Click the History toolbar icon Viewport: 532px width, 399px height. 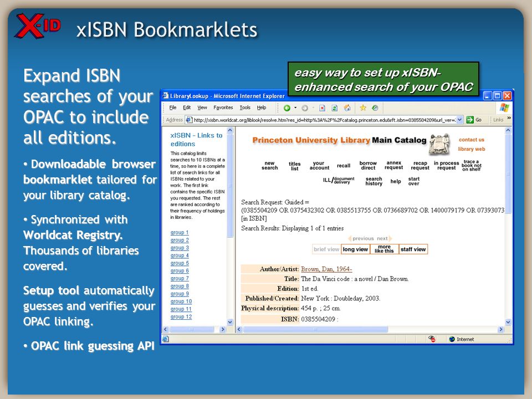375,108
